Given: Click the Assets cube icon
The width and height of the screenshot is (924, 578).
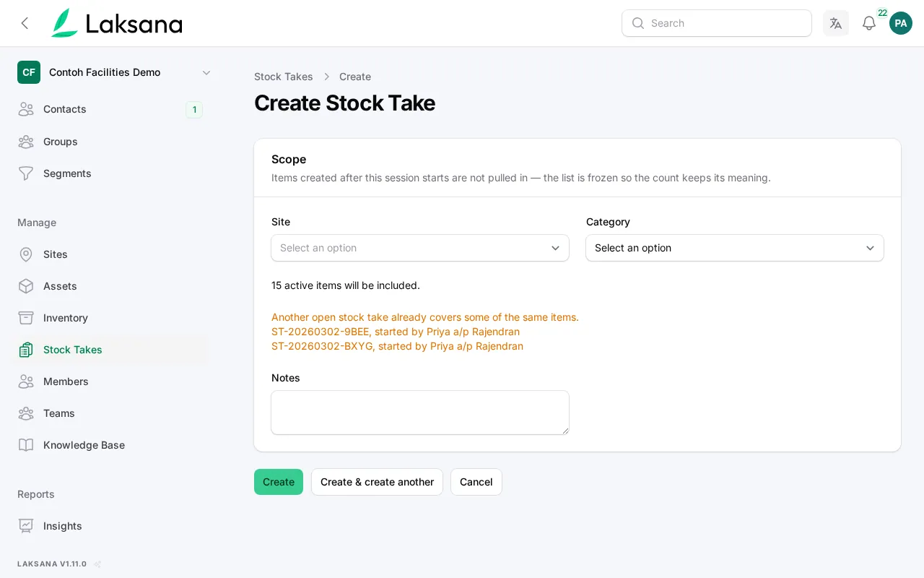Looking at the screenshot, I should (26, 286).
